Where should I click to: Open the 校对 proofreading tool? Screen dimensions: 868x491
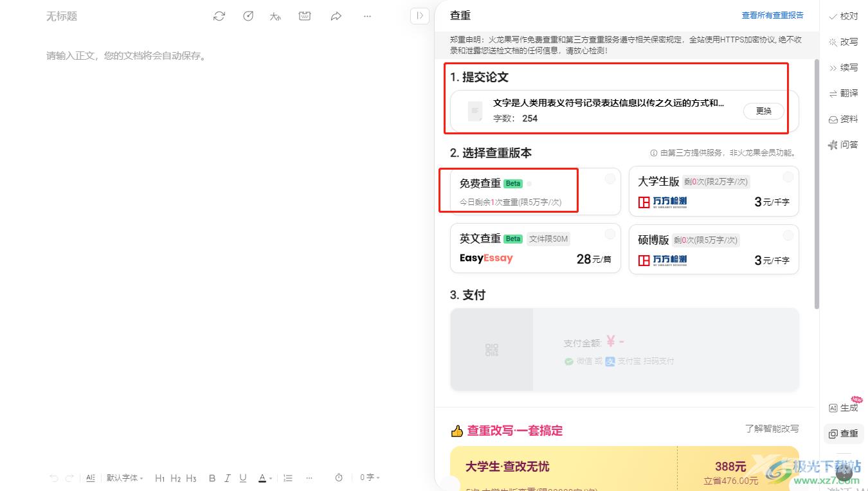[x=844, y=16]
